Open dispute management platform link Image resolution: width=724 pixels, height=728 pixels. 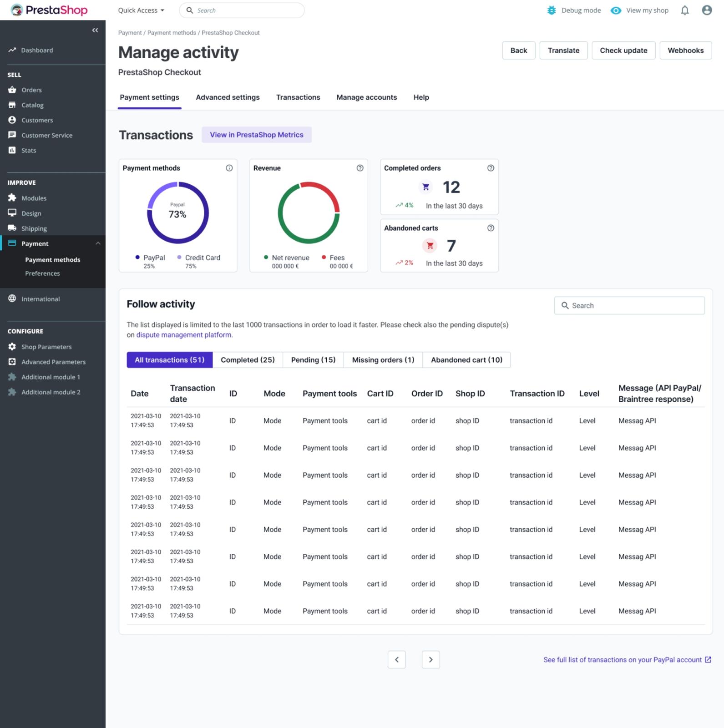pos(184,335)
